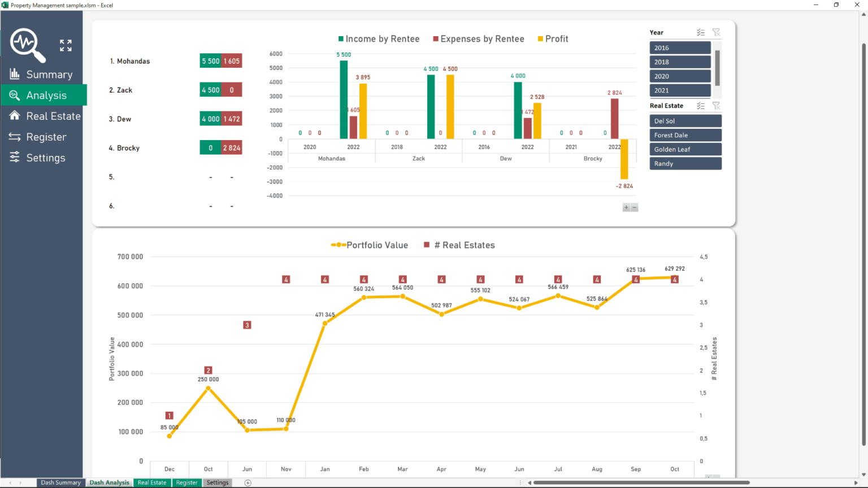Clear the Real Estate slicer filter
This screenshot has width=868, height=488.
716,106
